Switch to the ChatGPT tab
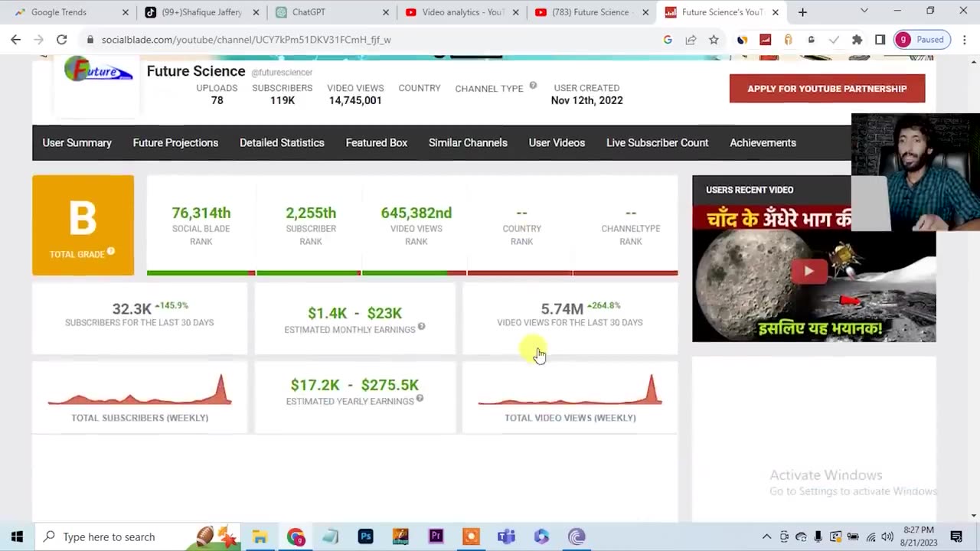Viewport: 980px width, 551px height. [x=332, y=12]
